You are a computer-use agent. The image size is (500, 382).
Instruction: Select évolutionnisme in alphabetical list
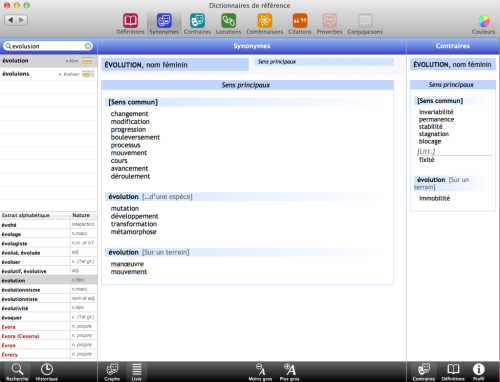point(49,290)
